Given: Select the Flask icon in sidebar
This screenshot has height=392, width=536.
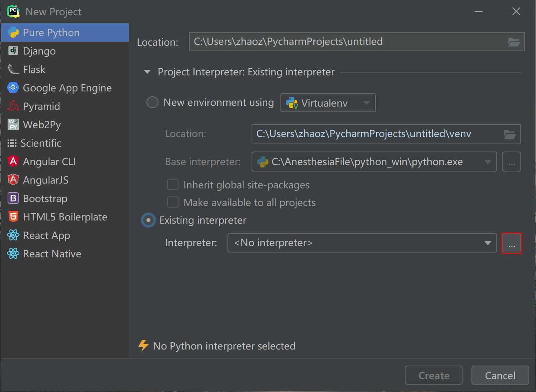Looking at the screenshot, I should (x=13, y=69).
